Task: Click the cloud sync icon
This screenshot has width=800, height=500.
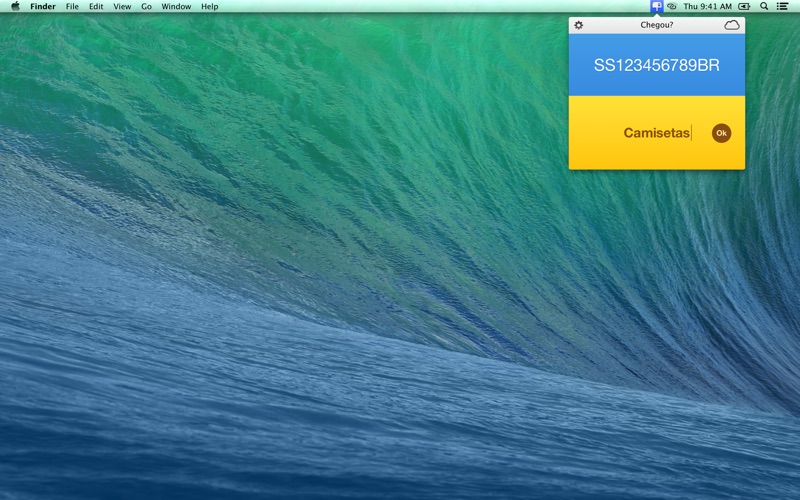Action: [732, 25]
